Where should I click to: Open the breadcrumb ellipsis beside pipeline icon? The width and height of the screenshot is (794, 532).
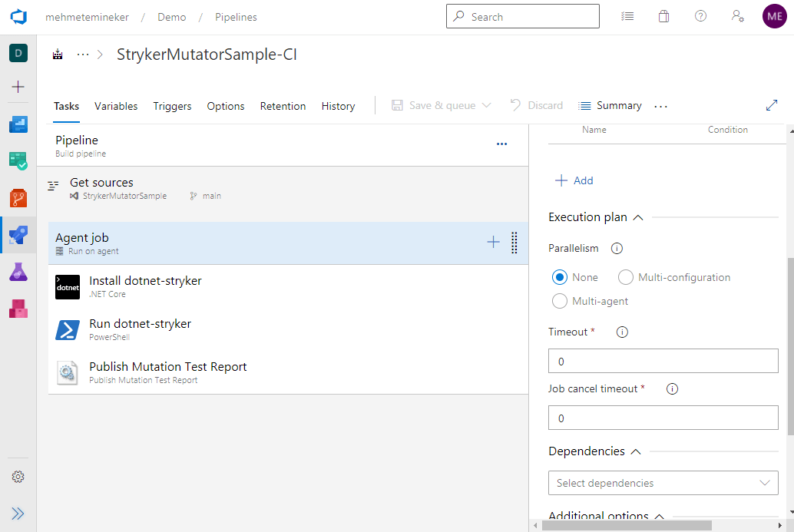[x=82, y=55]
